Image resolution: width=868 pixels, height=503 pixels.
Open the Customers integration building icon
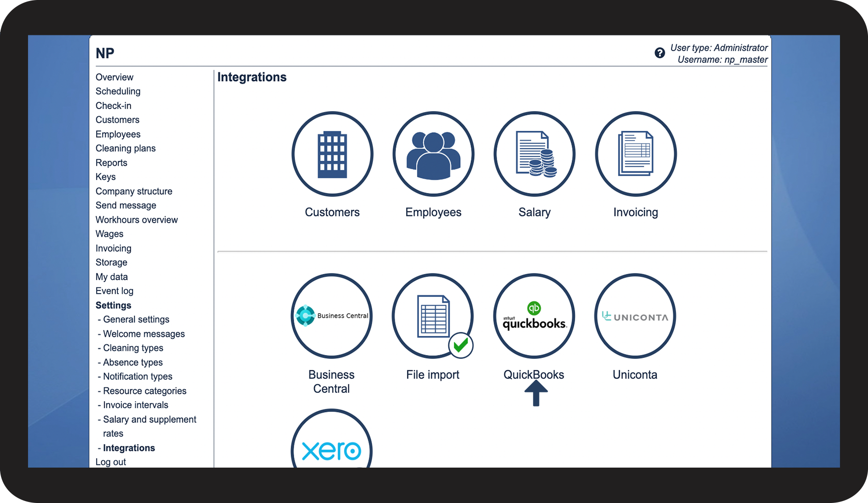point(332,154)
